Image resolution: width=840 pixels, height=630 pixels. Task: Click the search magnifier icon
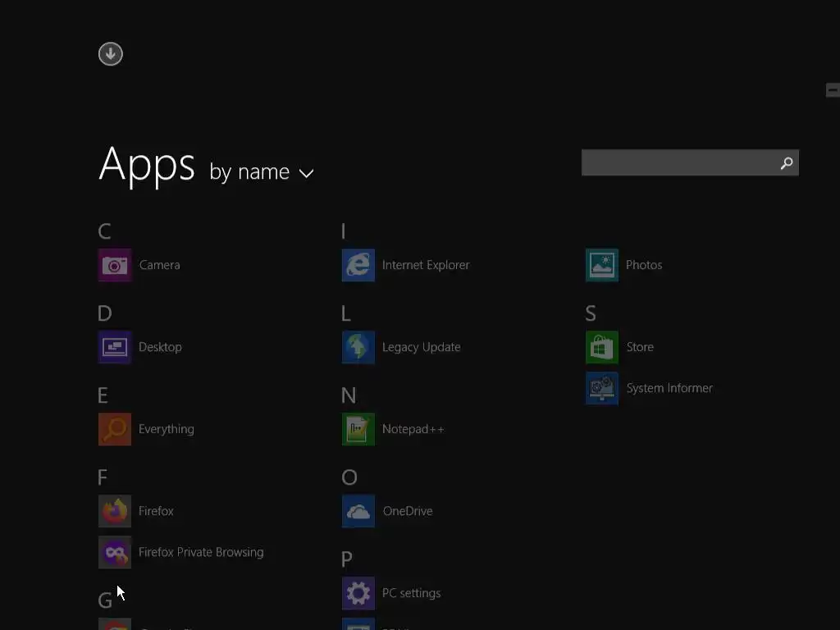(x=787, y=163)
